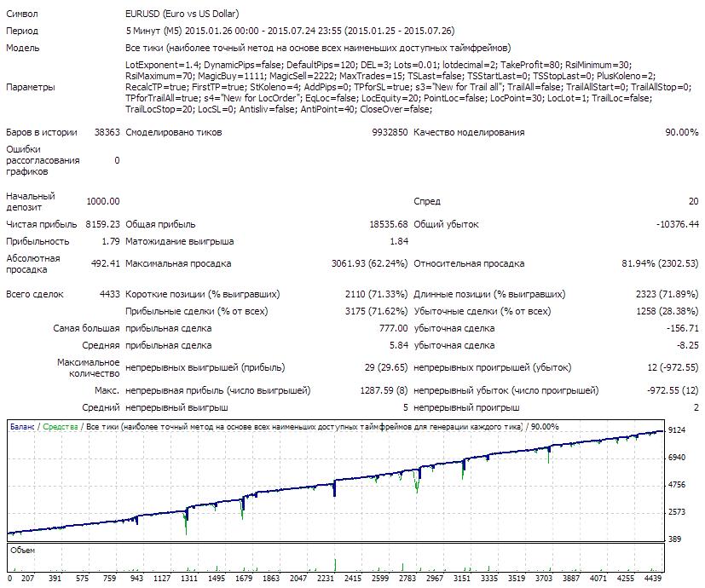The image size is (705, 588).
Task: Click the largest profit trade value '777.00'
Action: 393,329
